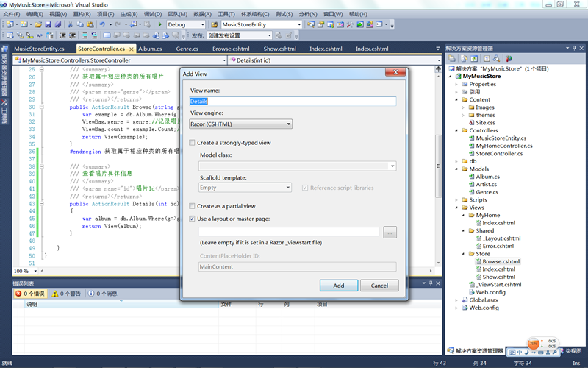This screenshot has width=588, height=368.
Task: Switch to the Browse.cshtml editor tab
Action: click(231, 49)
